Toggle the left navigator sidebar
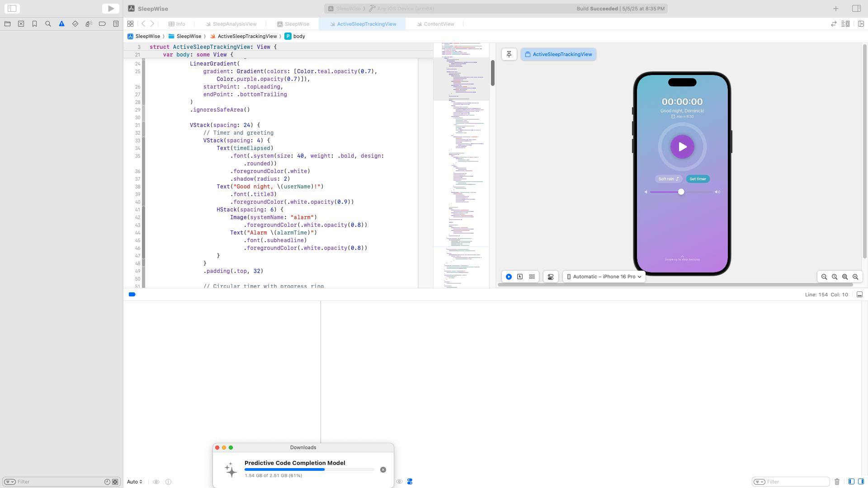 [12, 9]
